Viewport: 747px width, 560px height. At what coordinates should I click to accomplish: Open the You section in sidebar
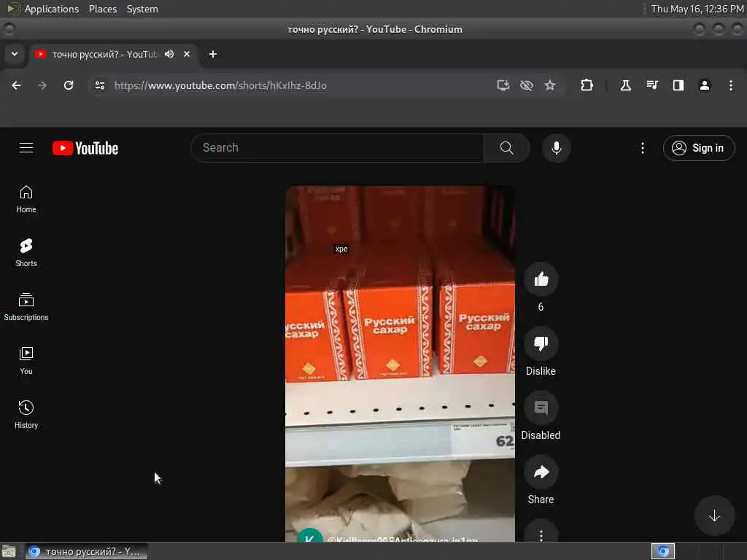[26, 360]
